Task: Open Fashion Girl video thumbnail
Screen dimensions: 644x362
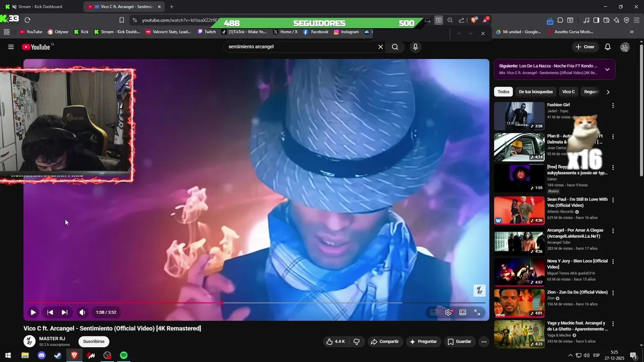Action: tap(519, 116)
